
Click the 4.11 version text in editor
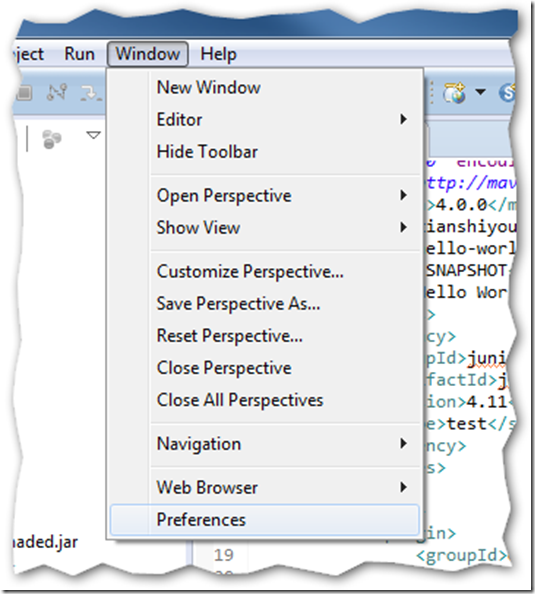click(487, 402)
